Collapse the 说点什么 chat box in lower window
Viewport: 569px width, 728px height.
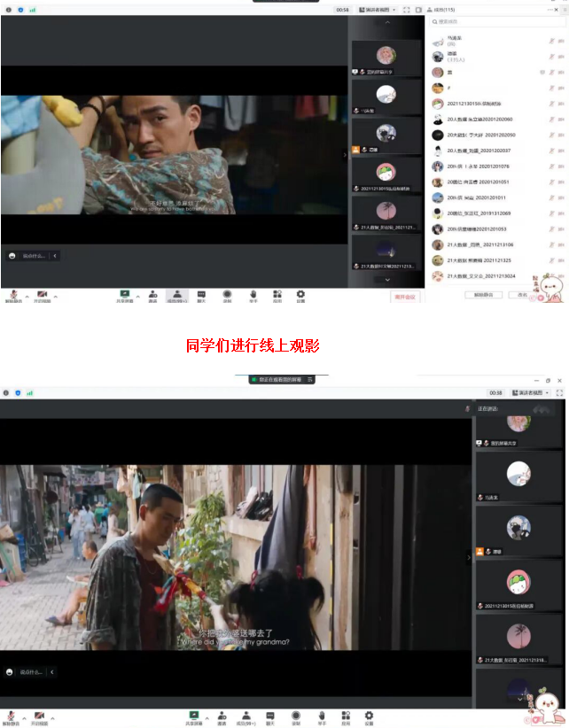52,672
